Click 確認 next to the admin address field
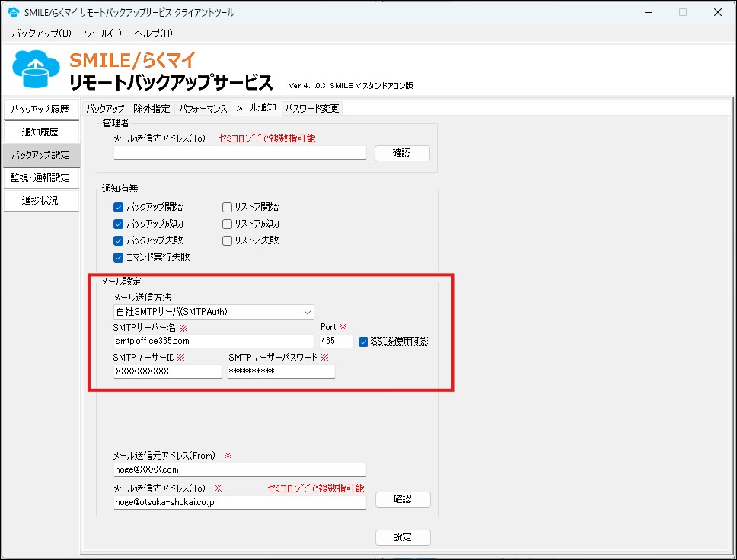 coord(402,152)
